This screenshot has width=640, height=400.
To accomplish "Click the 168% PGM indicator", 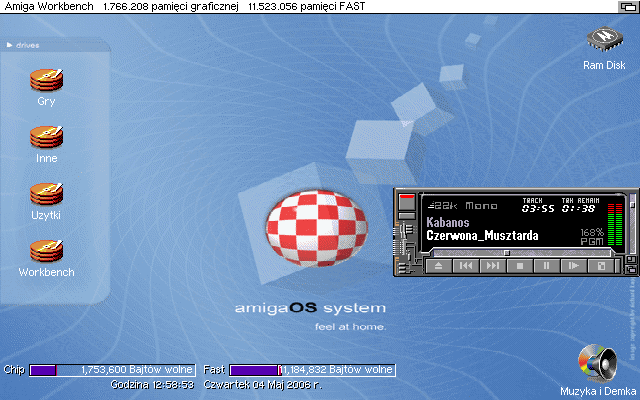I will tap(592, 237).
